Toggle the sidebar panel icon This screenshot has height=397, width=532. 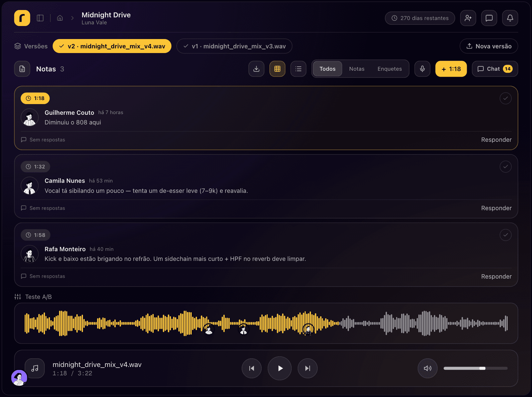(40, 18)
